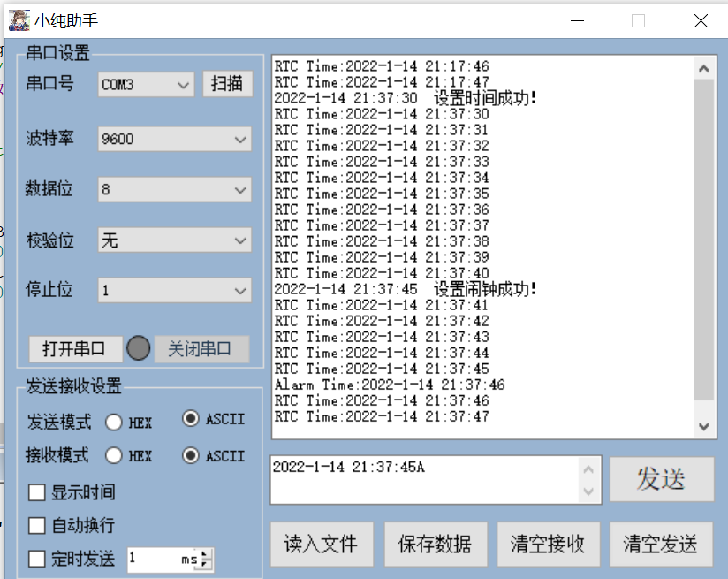This screenshot has width=728, height=579.
Task: Save received data with 保存数据
Action: (436, 545)
